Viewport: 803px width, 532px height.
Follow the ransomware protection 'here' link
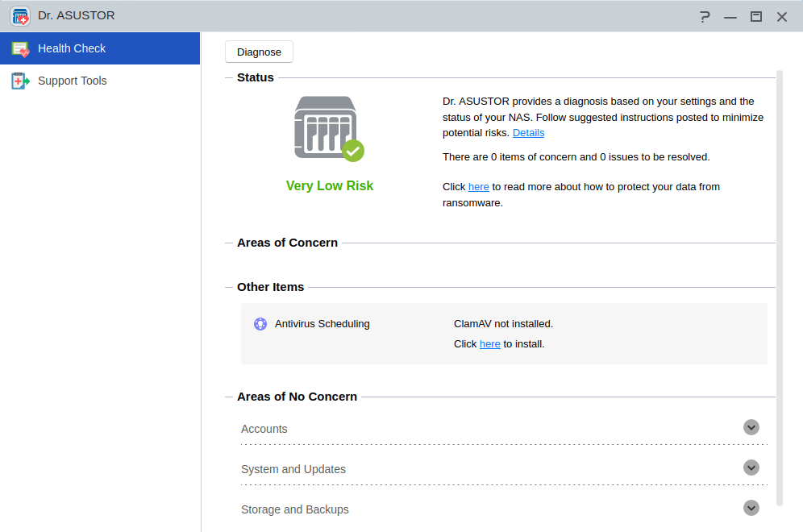coord(478,187)
